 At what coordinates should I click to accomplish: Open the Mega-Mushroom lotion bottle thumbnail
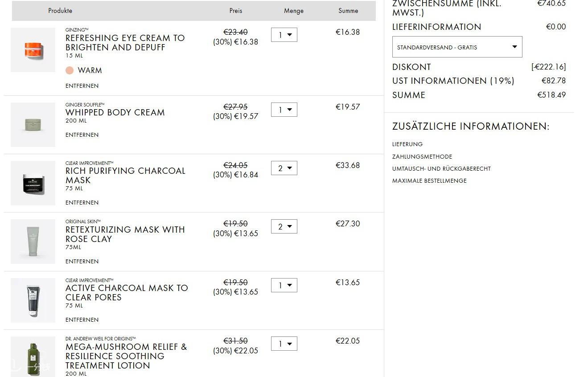point(33,357)
